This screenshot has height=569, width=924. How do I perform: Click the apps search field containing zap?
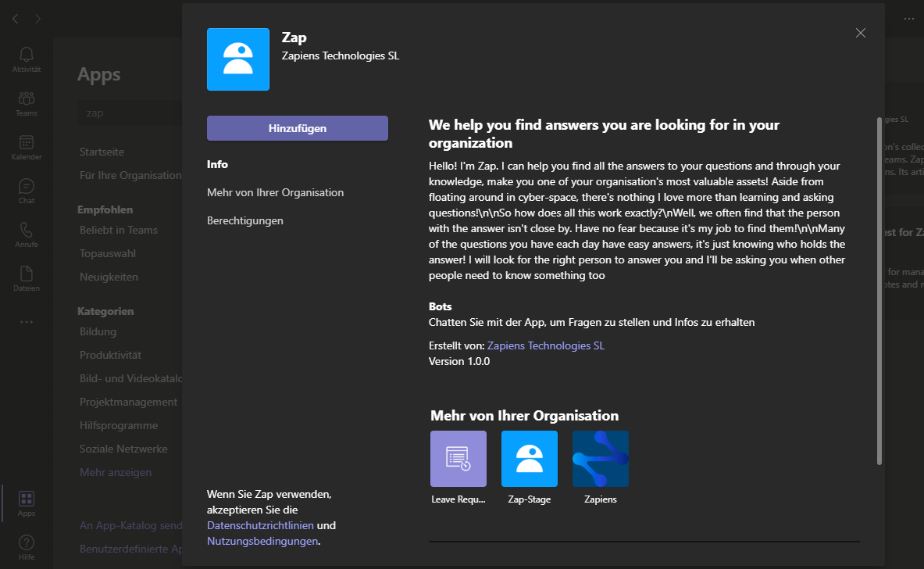click(x=130, y=113)
